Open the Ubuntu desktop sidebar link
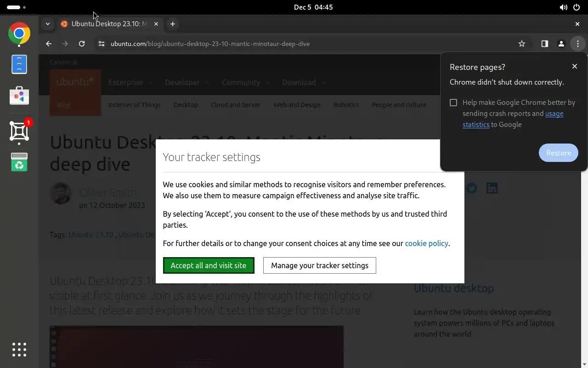Screen dimensions: 588x368 454,288
